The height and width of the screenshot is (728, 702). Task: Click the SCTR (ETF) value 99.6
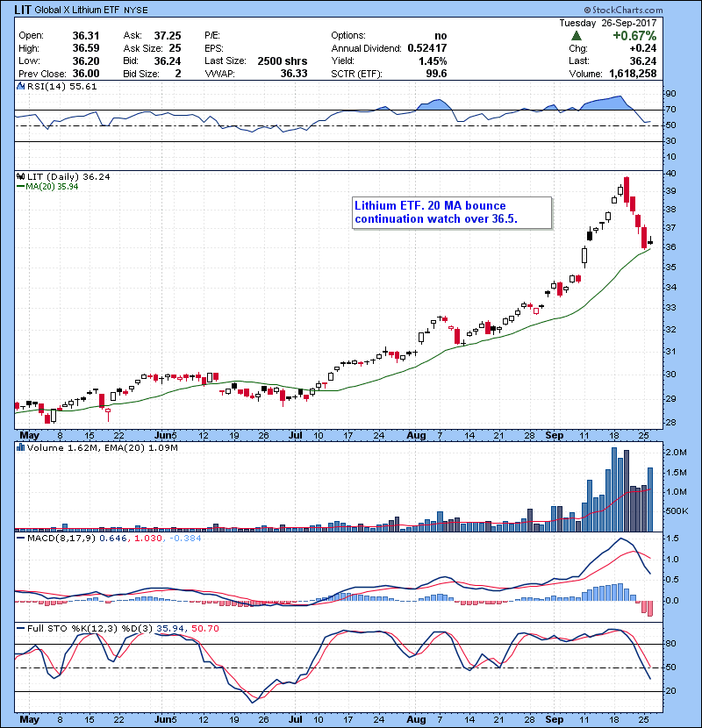pyautogui.click(x=436, y=74)
